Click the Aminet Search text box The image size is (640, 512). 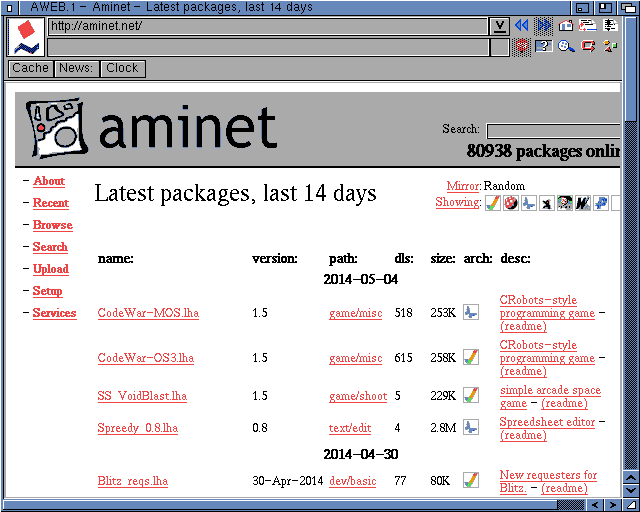[553, 131]
